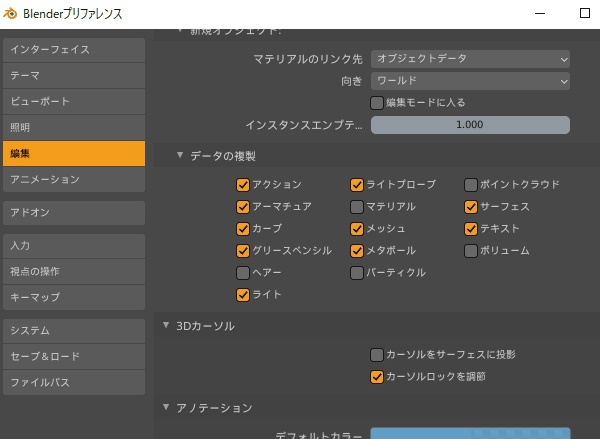Open the 向き dropdown set to ワールド
600x439 pixels.
pos(470,81)
